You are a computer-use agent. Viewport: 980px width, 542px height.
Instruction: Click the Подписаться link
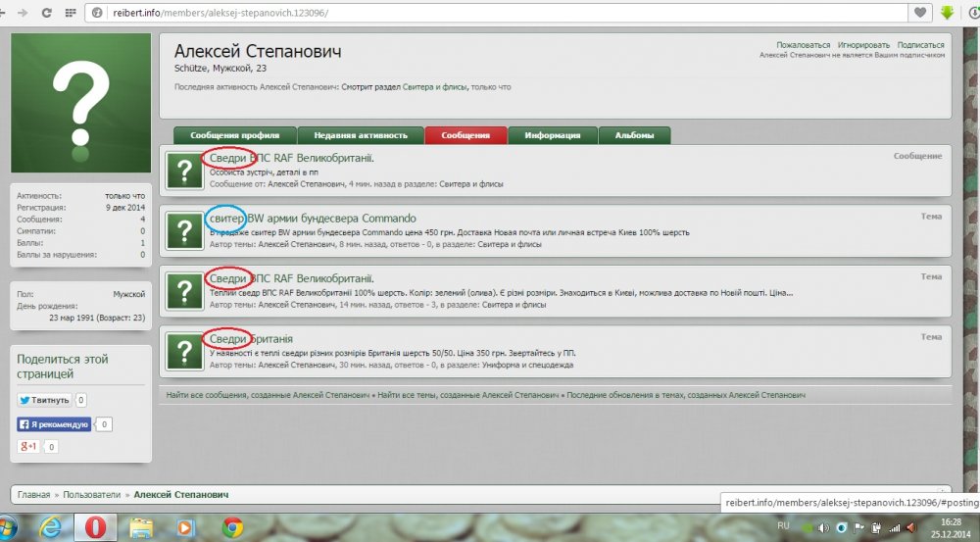coord(920,45)
